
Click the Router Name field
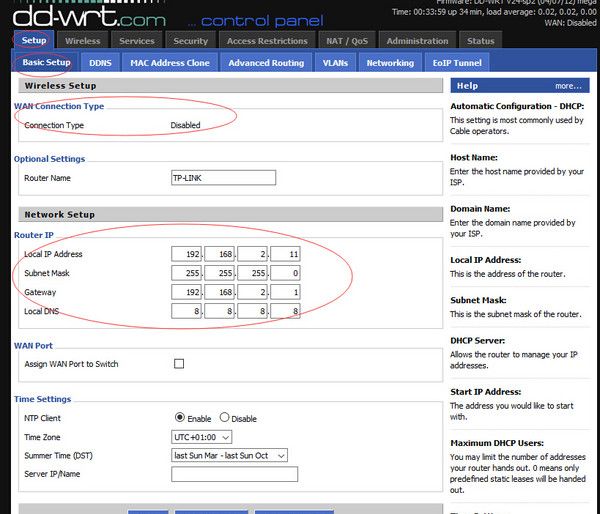click(x=223, y=178)
